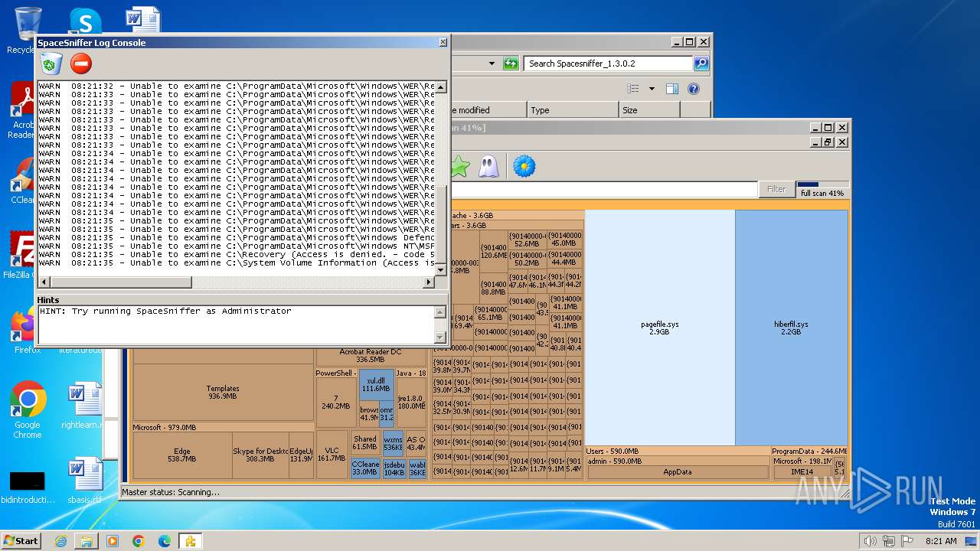
Task: Click the green star icon in SpaceSniffer toolbar
Action: coord(459,166)
